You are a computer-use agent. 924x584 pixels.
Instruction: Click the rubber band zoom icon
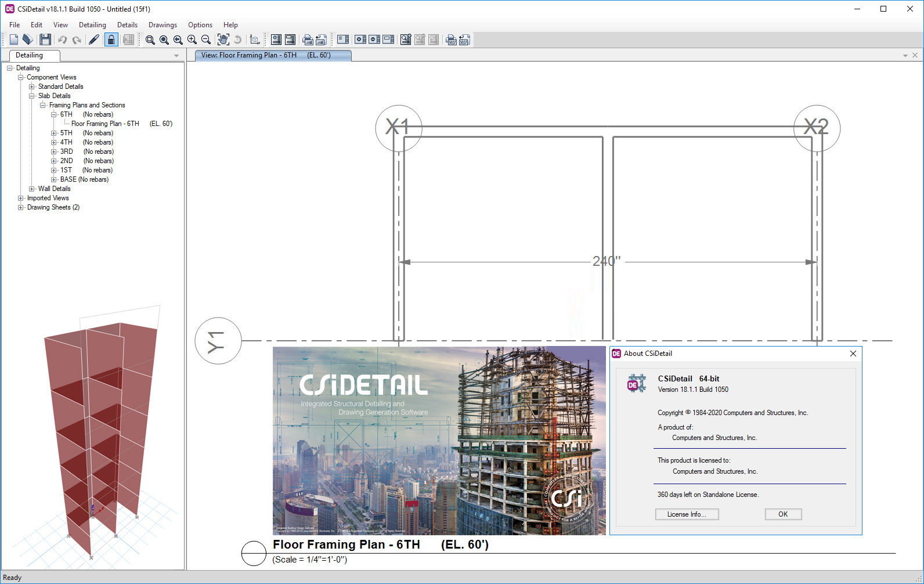click(150, 39)
